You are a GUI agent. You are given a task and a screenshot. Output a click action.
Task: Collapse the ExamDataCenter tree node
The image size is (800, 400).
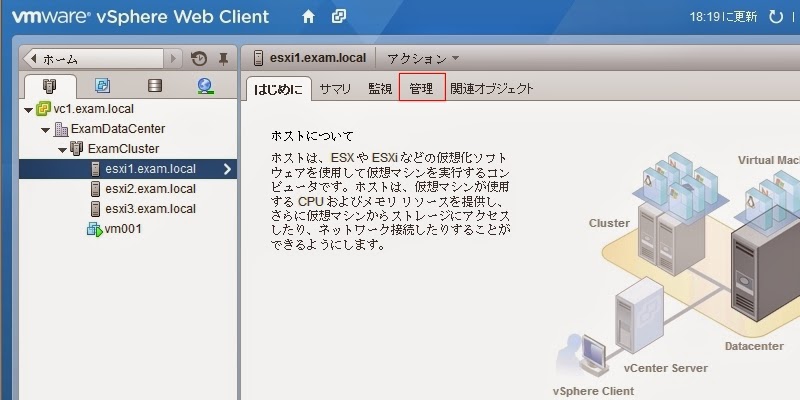tap(45, 130)
